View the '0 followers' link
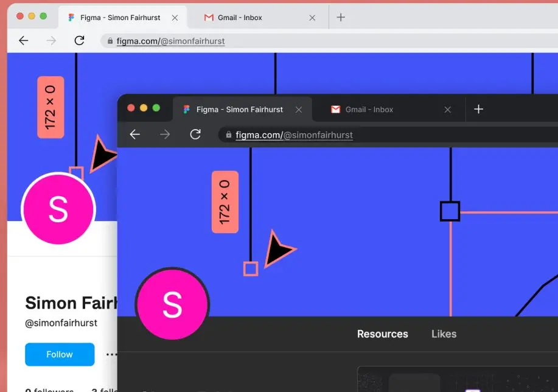 [x=48, y=389]
